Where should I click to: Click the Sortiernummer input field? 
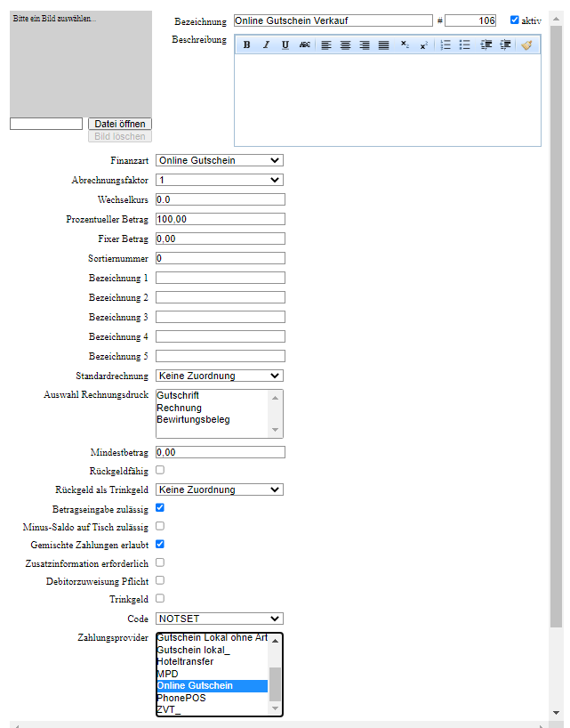(221, 258)
